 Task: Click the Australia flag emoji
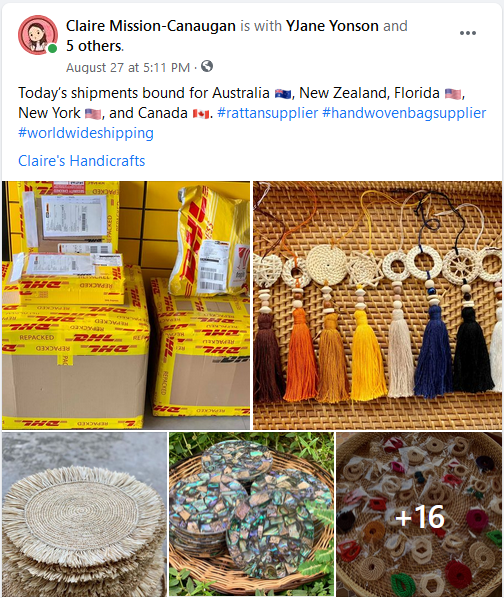283,93
